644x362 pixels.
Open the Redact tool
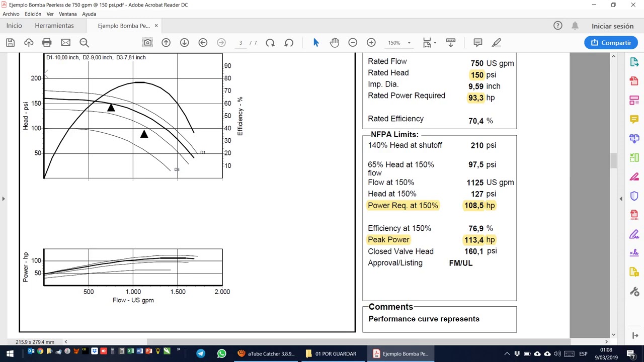click(x=634, y=176)
